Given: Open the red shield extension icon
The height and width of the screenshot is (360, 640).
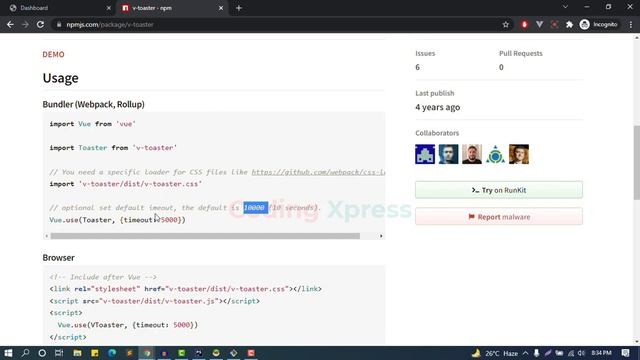Looking at the screenshot, I should (524, 24).
